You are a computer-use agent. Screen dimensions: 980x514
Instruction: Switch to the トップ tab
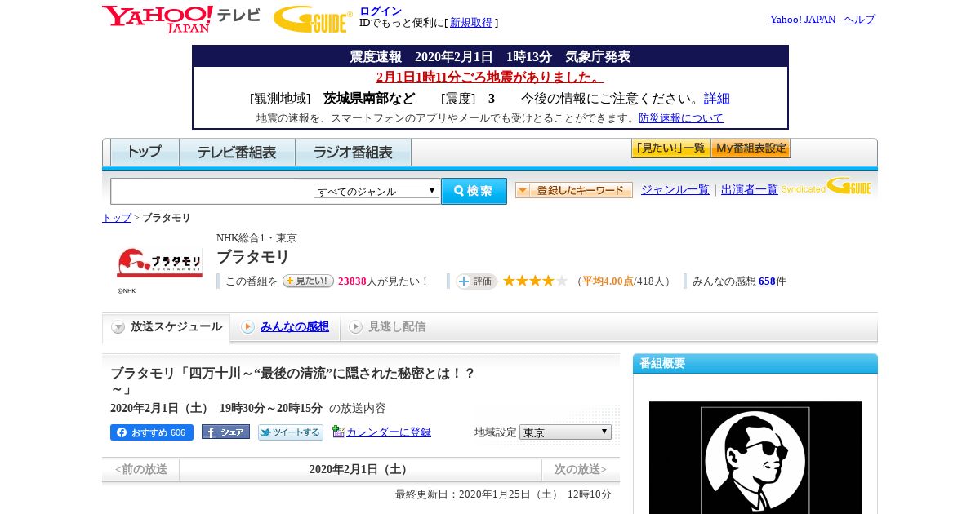tap(145, 153)
